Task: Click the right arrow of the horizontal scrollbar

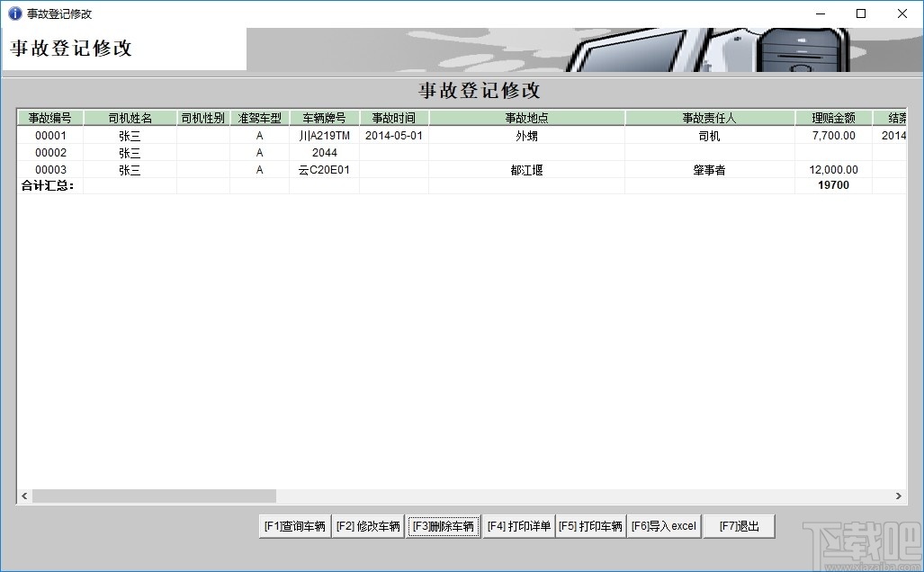Action: pos(898,495)
